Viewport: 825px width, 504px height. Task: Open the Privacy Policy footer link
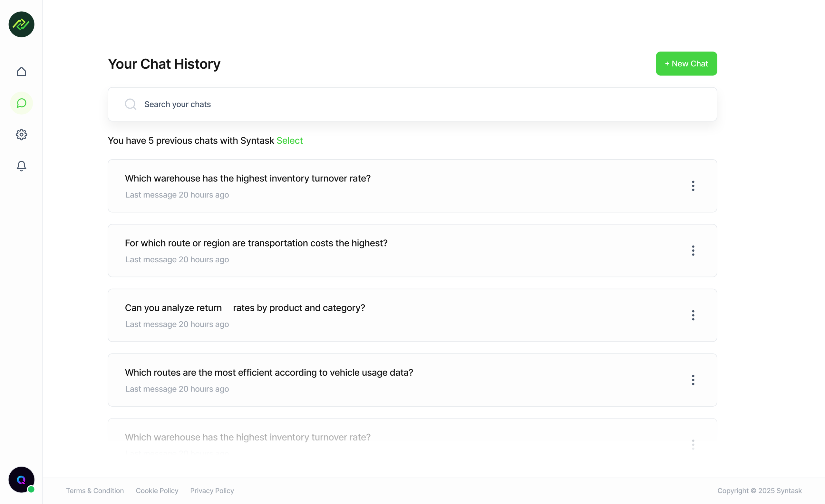click(x=212, y=490)
